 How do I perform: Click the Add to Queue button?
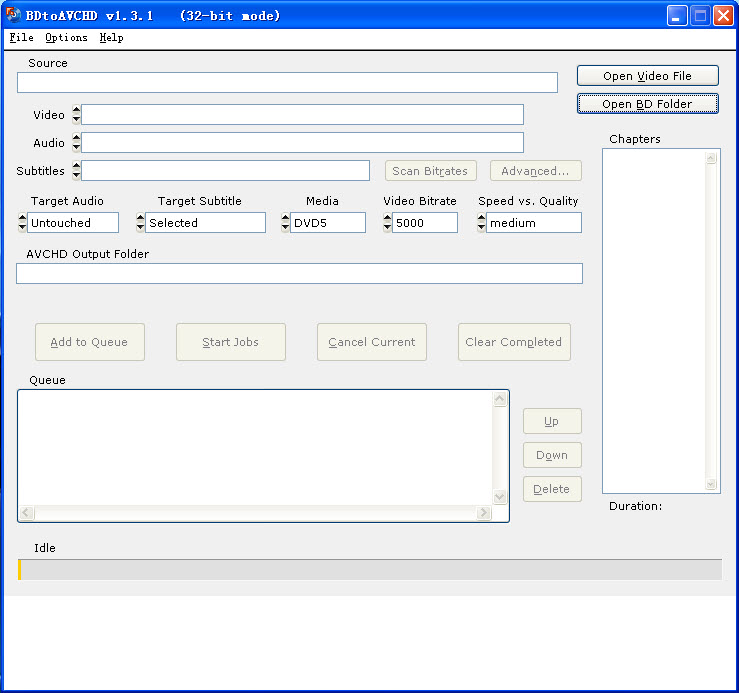tap(90, 342)
